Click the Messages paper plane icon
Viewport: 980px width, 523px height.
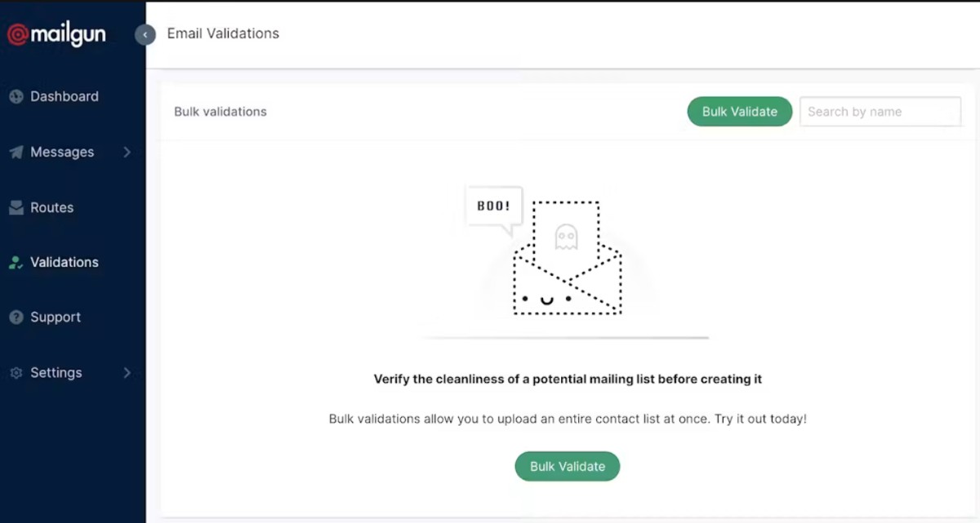16,153
